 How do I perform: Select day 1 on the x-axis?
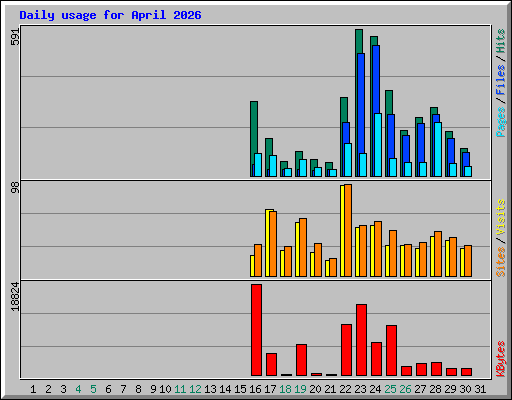[33, 389]
